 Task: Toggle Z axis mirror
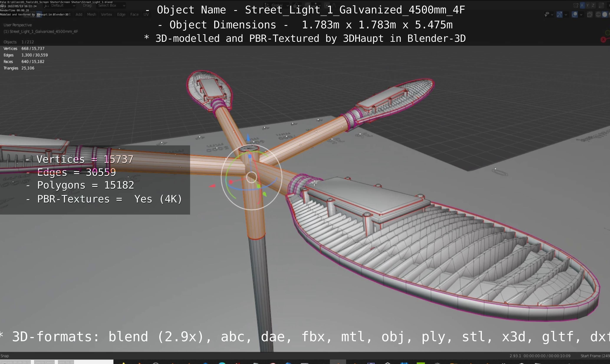593,5
